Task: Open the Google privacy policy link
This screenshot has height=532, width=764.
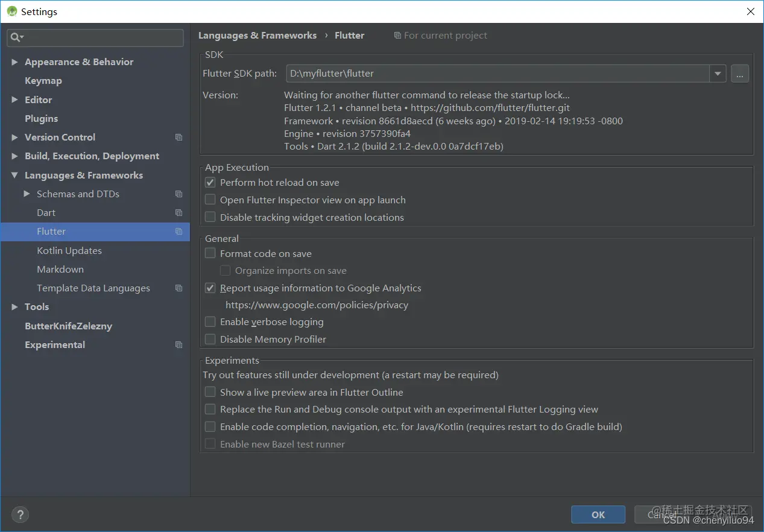Action: (x=317, y=305)
